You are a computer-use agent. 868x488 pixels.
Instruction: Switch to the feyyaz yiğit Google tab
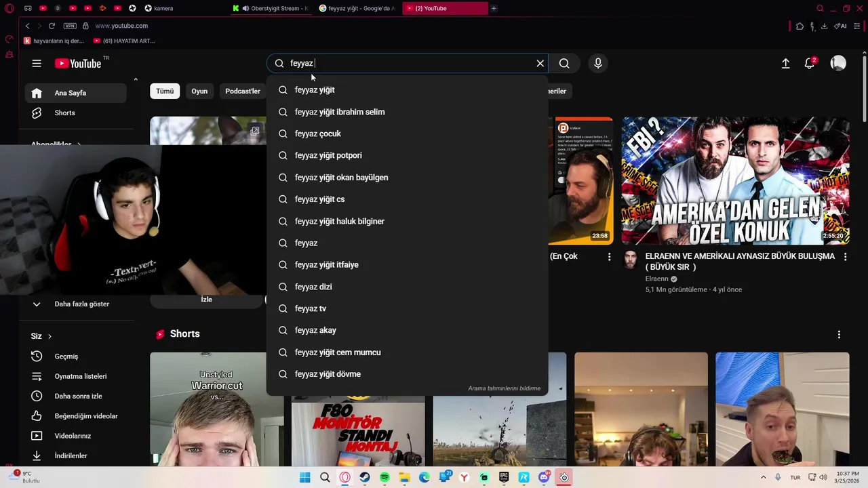pos(357,8)
